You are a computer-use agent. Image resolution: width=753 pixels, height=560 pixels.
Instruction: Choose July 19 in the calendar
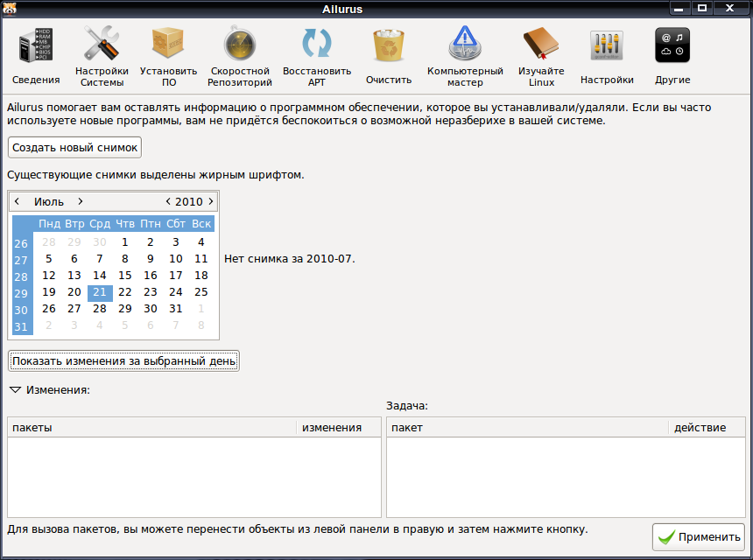point(49,291)
